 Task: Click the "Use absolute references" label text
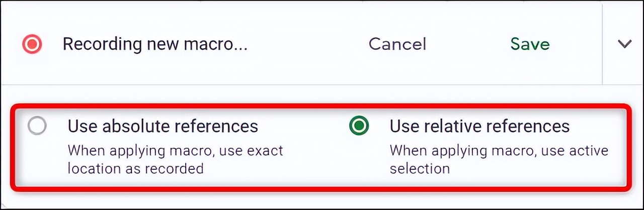pyautogui.click(x=163, y=126)
